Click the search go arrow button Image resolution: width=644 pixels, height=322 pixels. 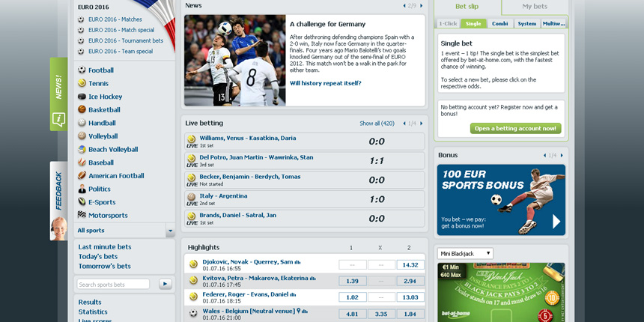tap(165, 284)
